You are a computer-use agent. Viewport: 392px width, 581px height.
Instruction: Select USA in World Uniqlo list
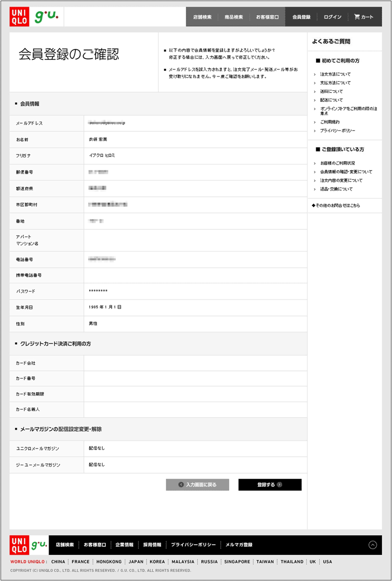328,562
